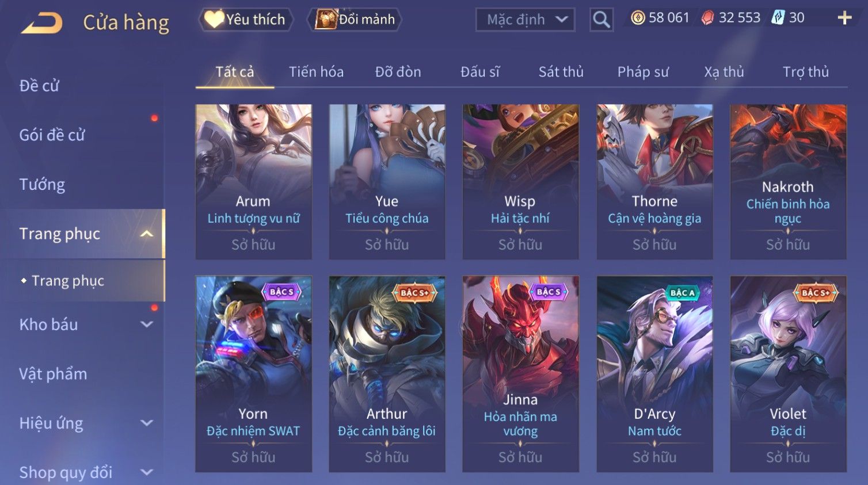Select the Arthur Đặc cảnh băng lôi skin
Viewport: 868px width, 485px height.
(387, 374)
